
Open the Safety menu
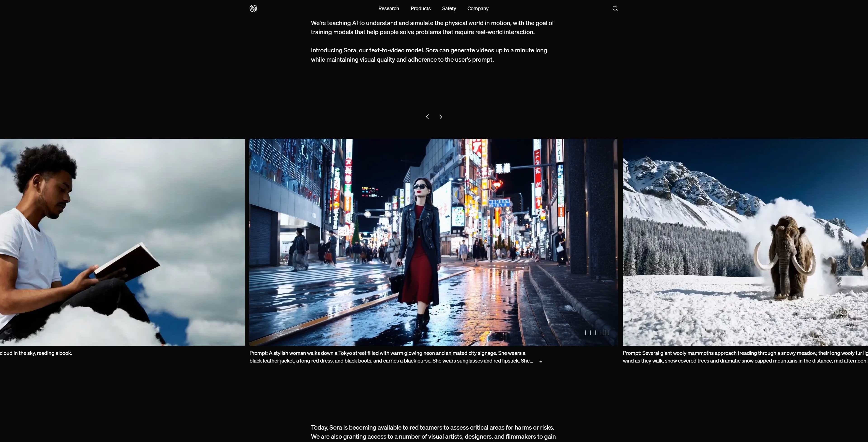pyautogui.click(x=448, y=8)
